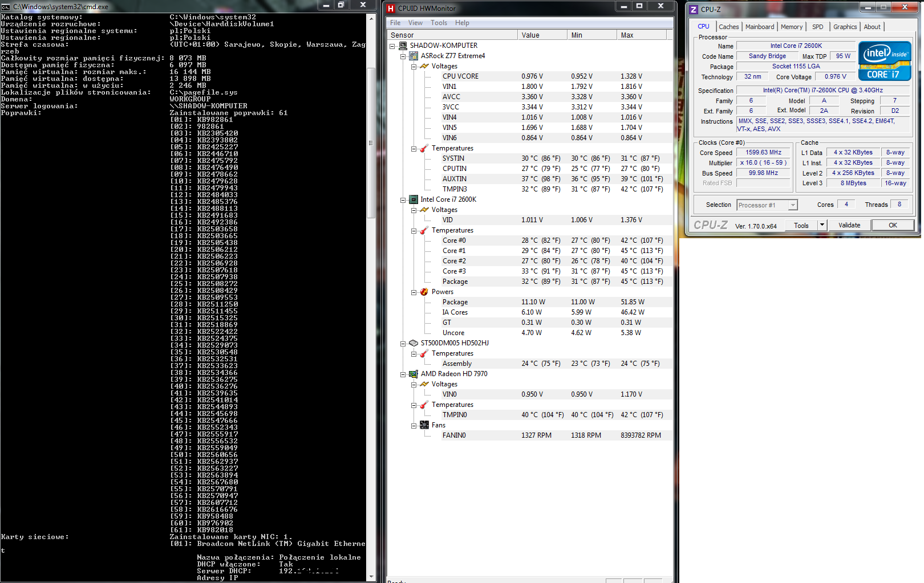Switch to the Mainboard tab in CPU-Z
924x583 pixels.
(x=760, y=27)
